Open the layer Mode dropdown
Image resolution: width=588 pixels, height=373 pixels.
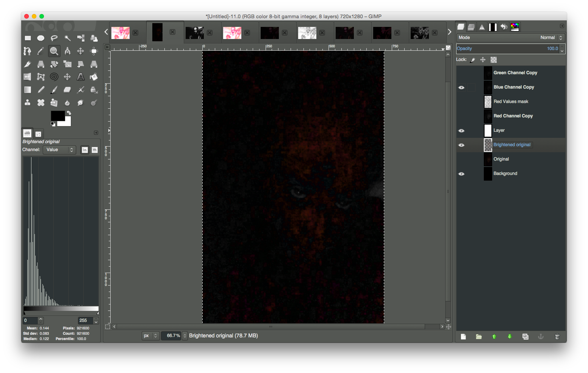click(511, 37)
